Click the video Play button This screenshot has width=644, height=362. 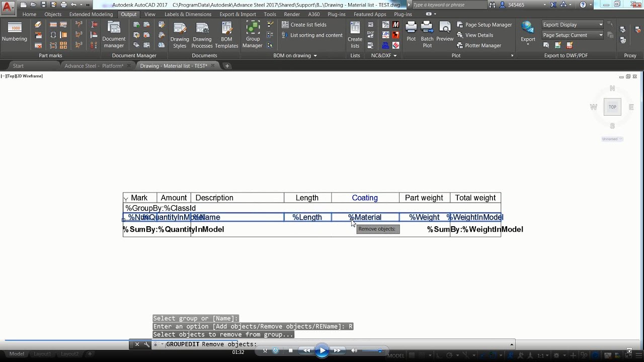click(323, 350)
